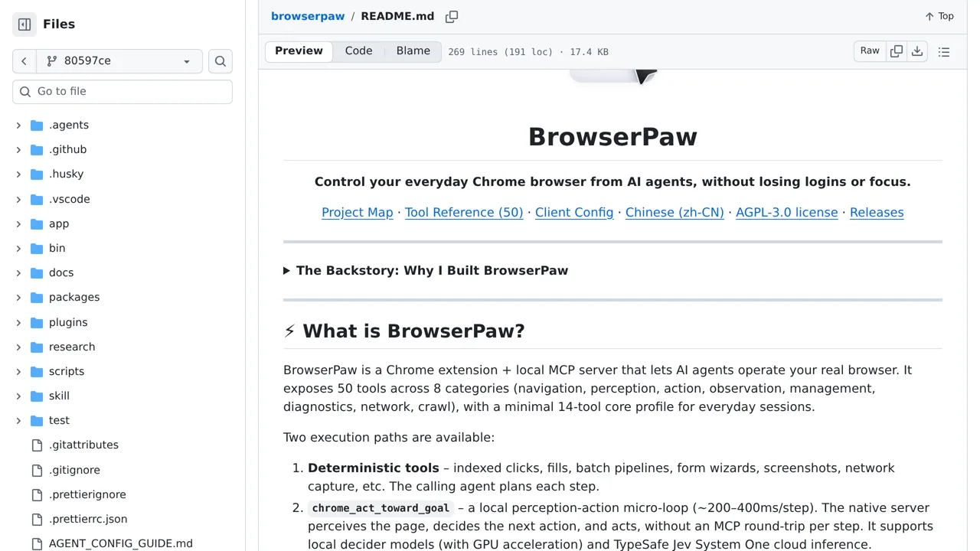Expand the skill folder chevron

click(x=18, y=396)
